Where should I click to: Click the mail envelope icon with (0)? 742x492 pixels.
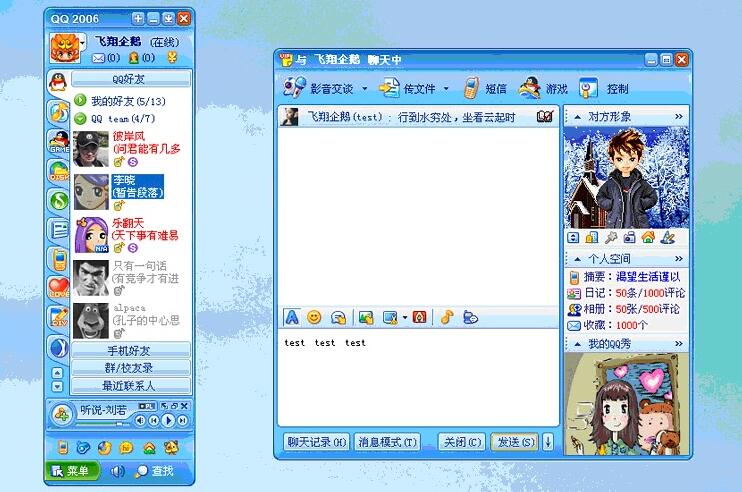[98, 58]
